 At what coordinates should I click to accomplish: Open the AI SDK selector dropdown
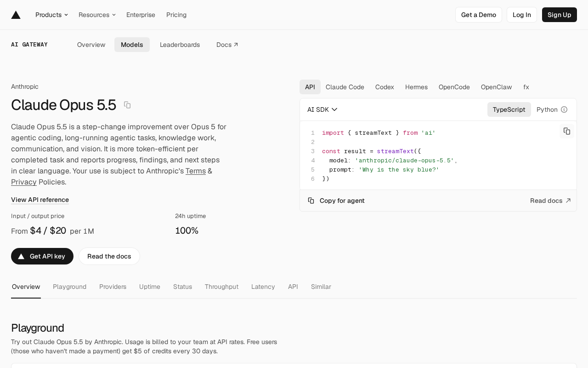[322, 109]
